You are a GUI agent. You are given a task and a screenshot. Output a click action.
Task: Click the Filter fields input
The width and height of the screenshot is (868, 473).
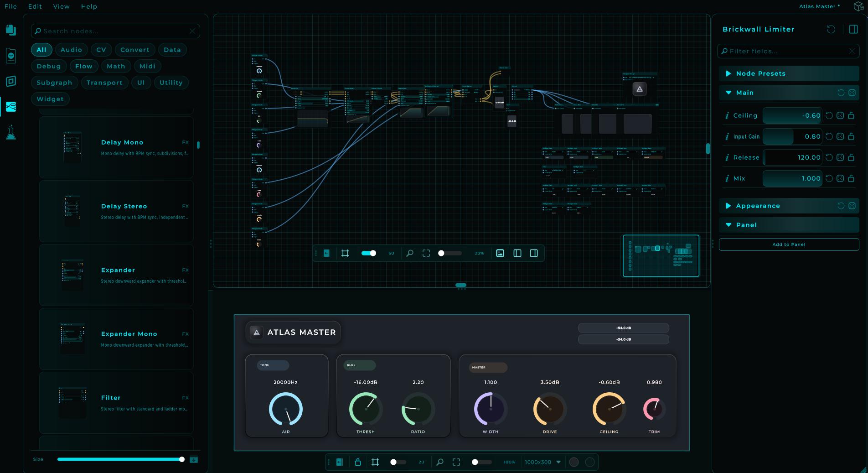788,51
